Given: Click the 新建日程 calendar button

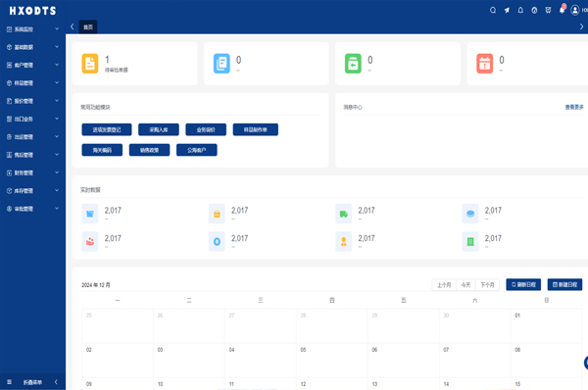Looking at the screenshot, I should (564, 284).
